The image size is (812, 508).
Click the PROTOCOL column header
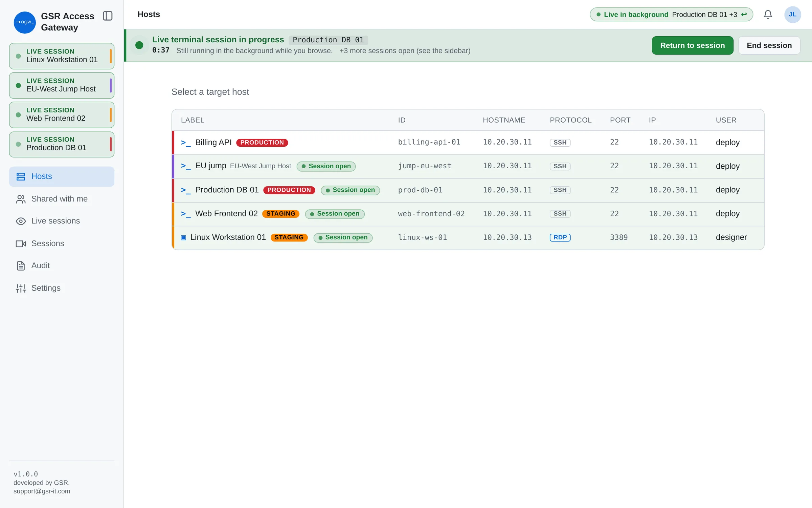point(570,120)
